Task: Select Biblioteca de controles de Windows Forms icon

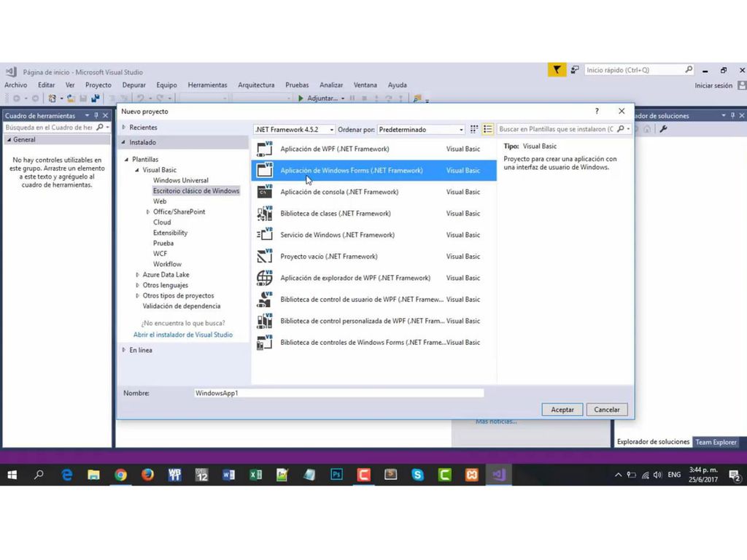Action: [264, 343]
